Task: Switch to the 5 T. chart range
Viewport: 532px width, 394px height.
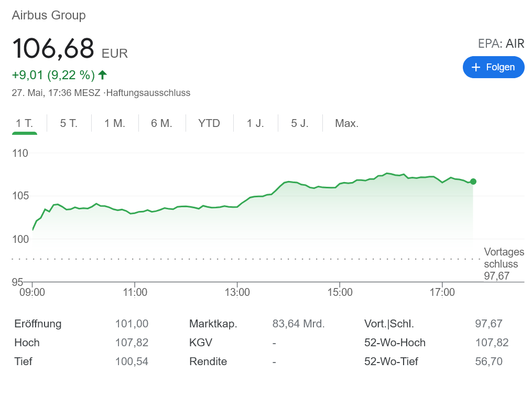Action: pos(69,123)
